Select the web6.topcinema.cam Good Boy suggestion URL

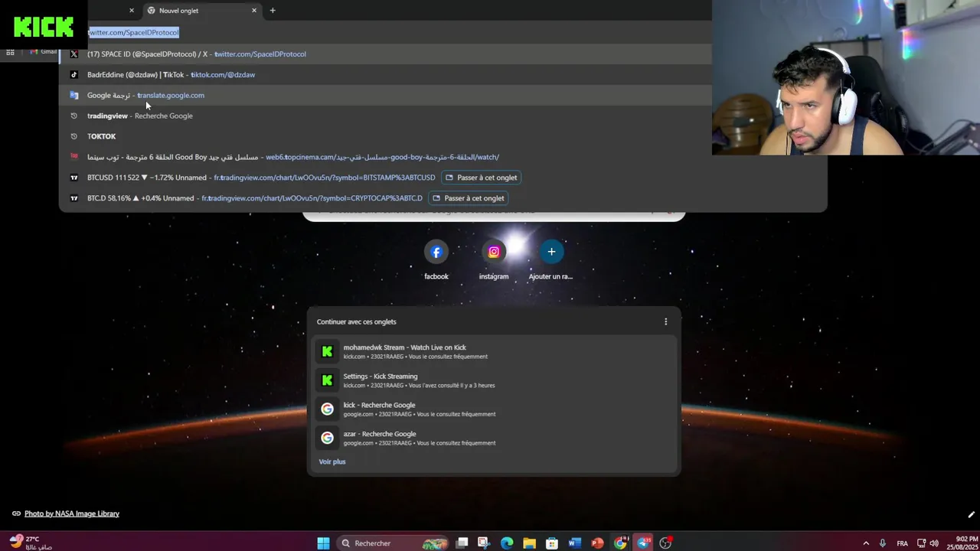(x=382, y=157)
